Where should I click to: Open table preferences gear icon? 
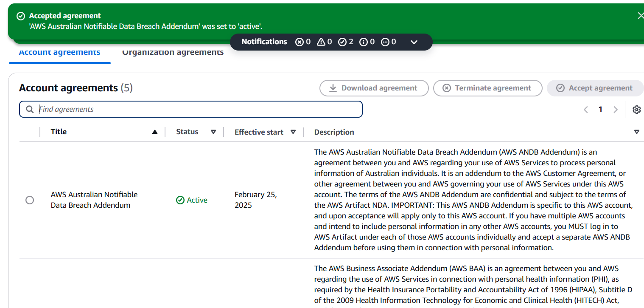(x=636, y=110)
